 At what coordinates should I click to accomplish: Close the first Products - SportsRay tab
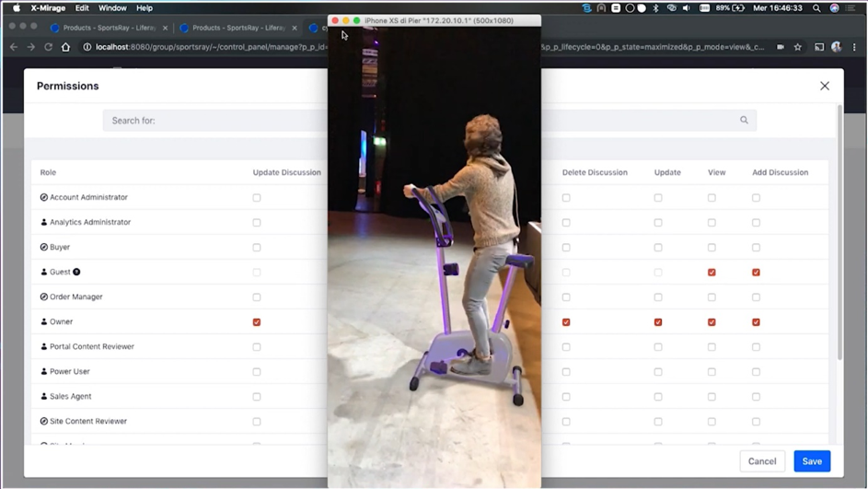click(x=165, y=28)
